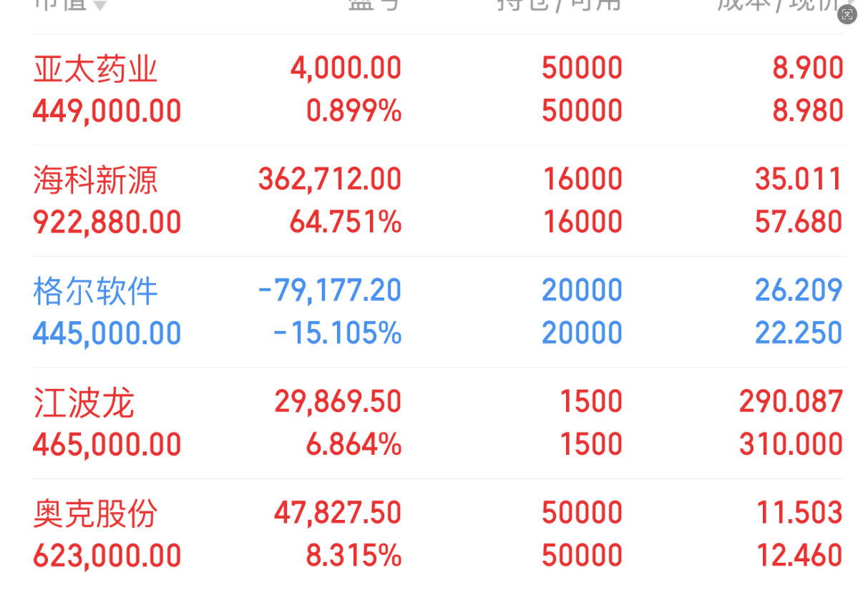
Task: Open the 海科新源 holding
Action: coord(438,201)
